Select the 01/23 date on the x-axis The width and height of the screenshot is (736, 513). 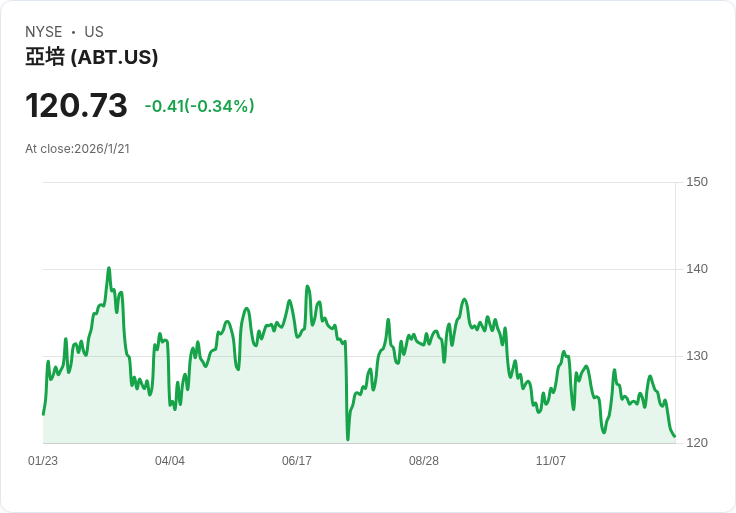[x=43, y=461]
